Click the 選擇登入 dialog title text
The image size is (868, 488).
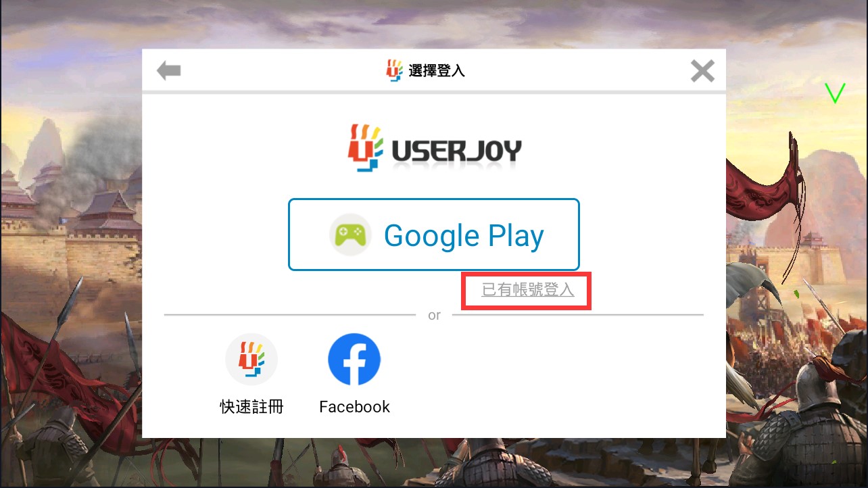(437, 70)
